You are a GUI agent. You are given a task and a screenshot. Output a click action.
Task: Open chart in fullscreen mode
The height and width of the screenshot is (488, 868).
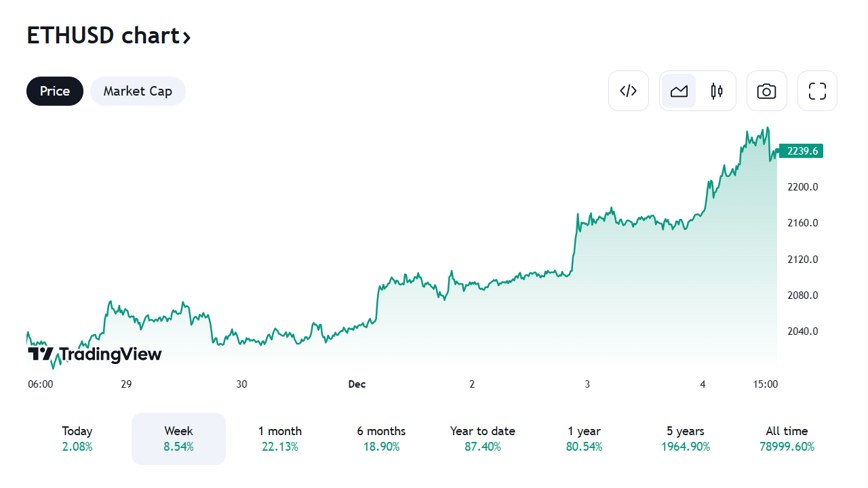(x=817, y=91)
